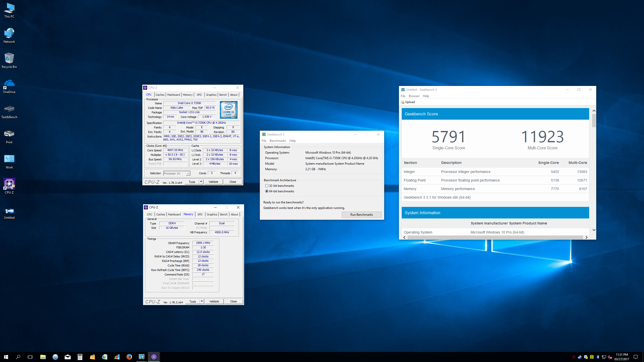The width and height of the screenshot is (644, 362).
Task: Open the Action Center notifications icon
Action: coord(636,357)
